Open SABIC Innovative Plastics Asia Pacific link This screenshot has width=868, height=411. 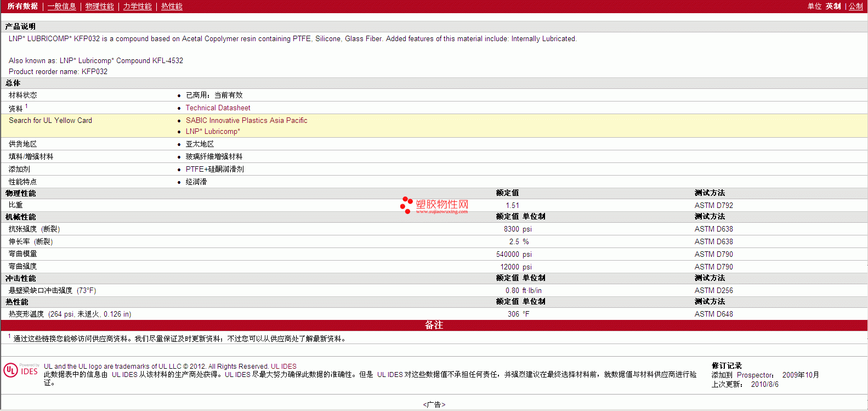[x=246, y=120]
